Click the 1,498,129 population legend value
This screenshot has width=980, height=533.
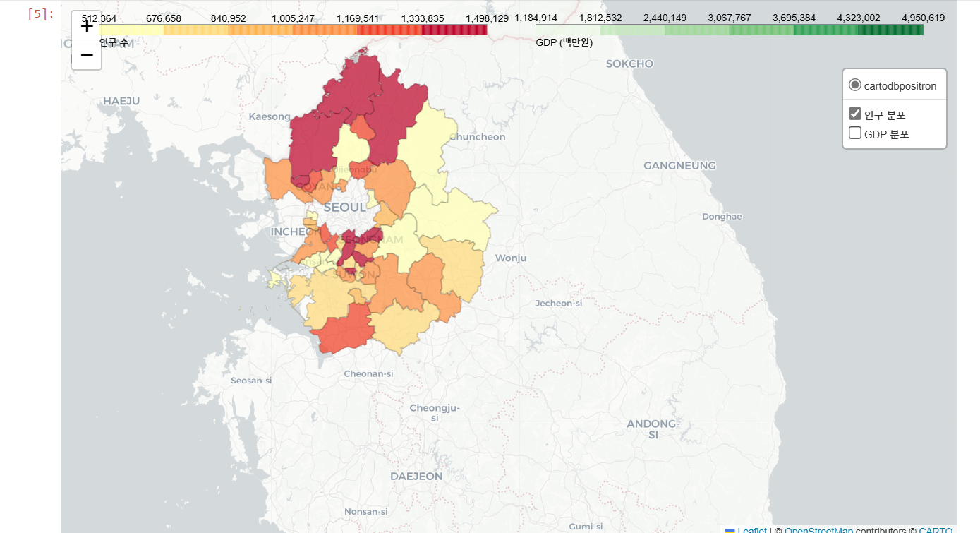point(487,18)
